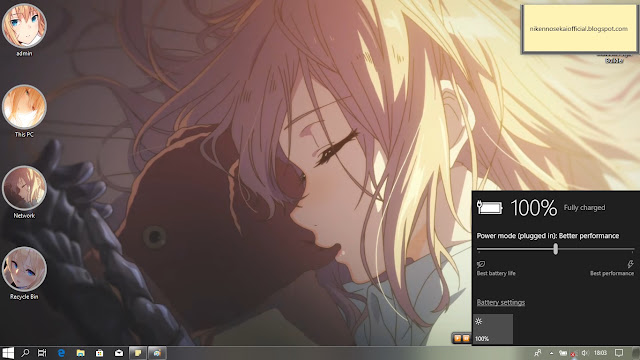Viewport: 640px width, 360px height.
Task: Show hidden system tray icons
Action: coord(551,353)
